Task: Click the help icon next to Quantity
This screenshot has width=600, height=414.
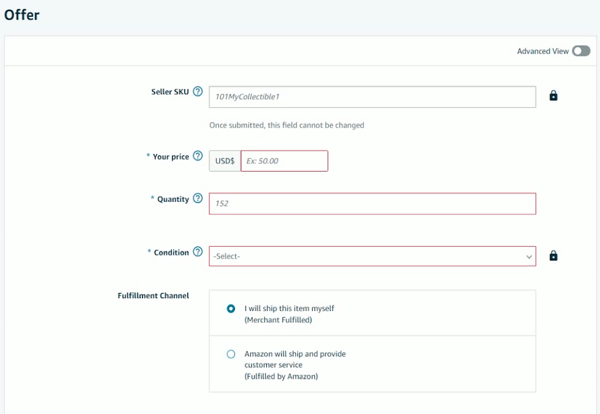Action: click(197, 199)
